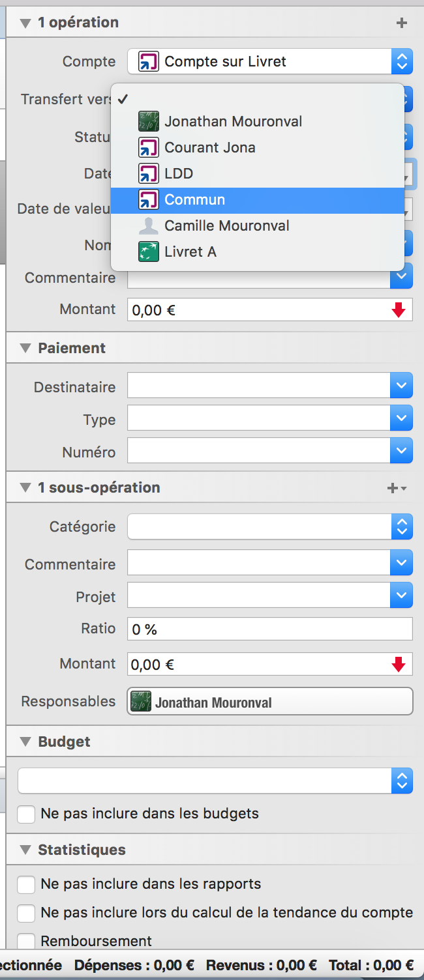Click the Livret A bank icon
This screenshot has height=980, width=424.
click(x=149, y=252)
